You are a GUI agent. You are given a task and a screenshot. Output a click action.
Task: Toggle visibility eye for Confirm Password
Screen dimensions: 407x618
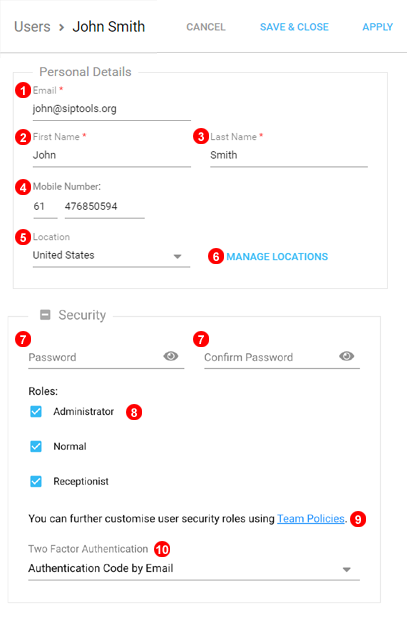(x=347, y=356)
